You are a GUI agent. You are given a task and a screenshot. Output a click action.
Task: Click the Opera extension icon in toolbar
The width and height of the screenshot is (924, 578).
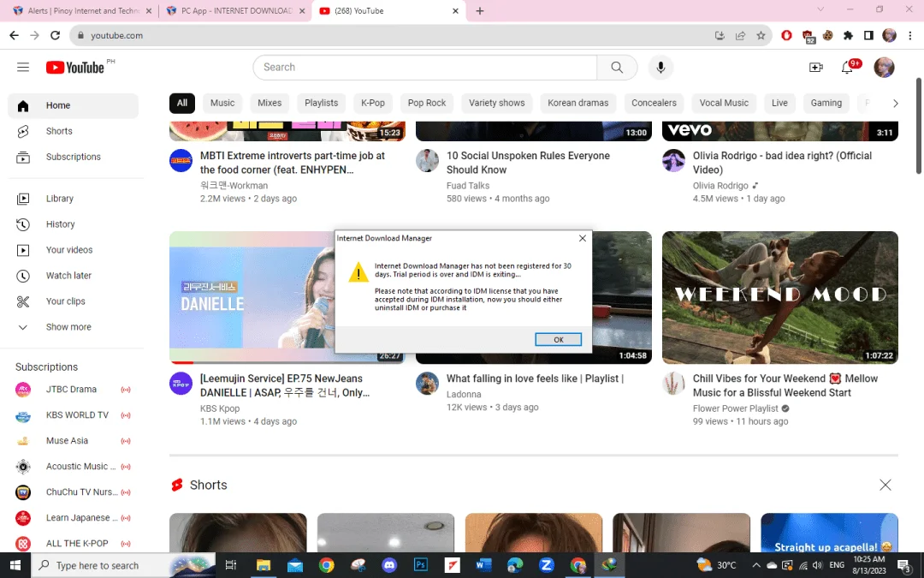click(x=787, y=35)
